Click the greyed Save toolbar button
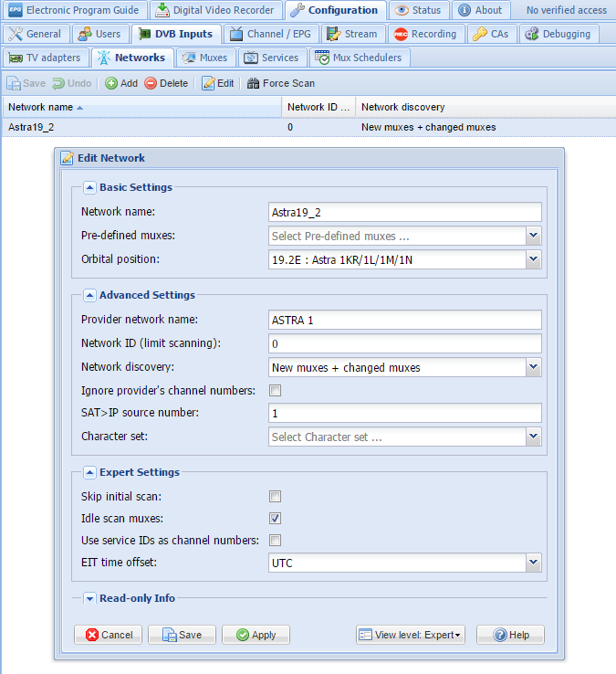This screenshot has width=616, height=674. click(x=26, y=83)
